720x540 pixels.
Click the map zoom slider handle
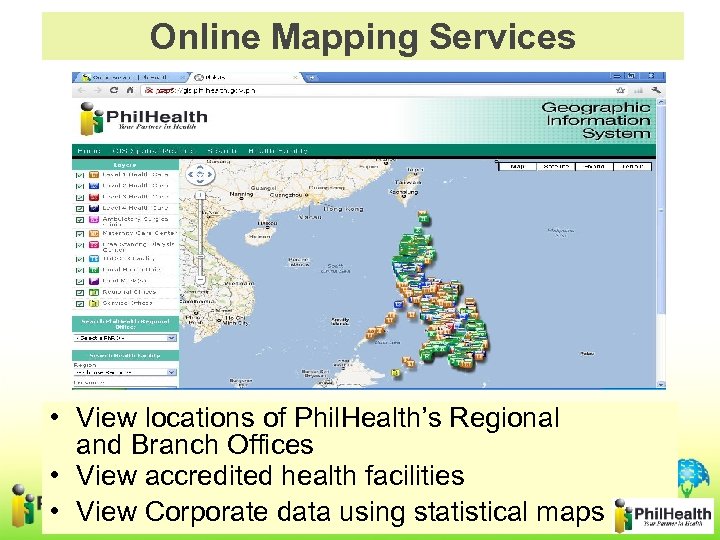[x=200, y=259]
